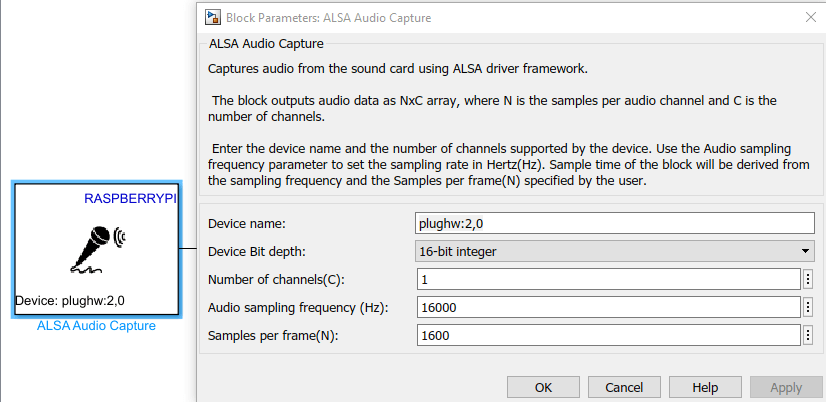
Task: Click the 'Device: plughw:2,0' text on block
Action: click(70, 301)
